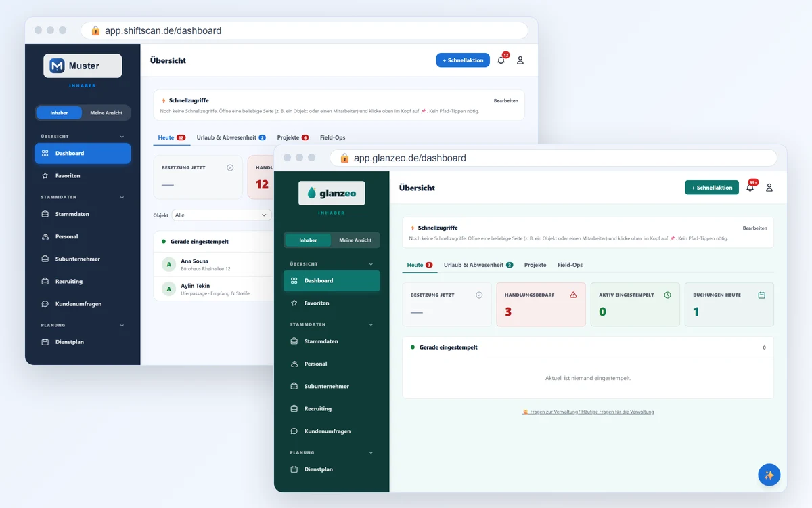
Task: Open Aktiv eingestempelt card showing 0
Action: tap(635, 305)
